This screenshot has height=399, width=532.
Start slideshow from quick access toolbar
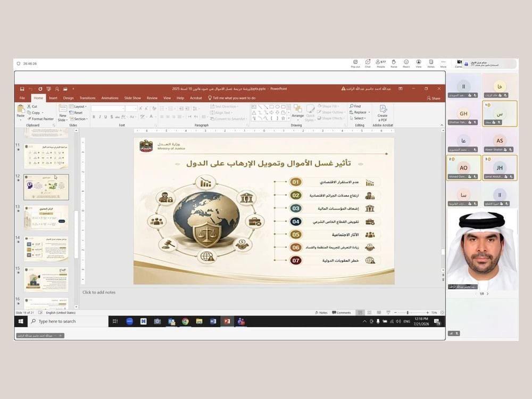(48, 89)
